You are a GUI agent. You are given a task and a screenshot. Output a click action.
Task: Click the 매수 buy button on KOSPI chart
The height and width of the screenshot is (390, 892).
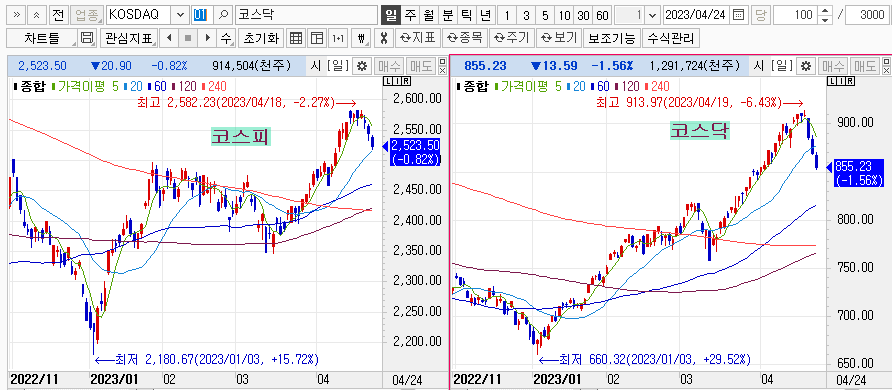389,66
